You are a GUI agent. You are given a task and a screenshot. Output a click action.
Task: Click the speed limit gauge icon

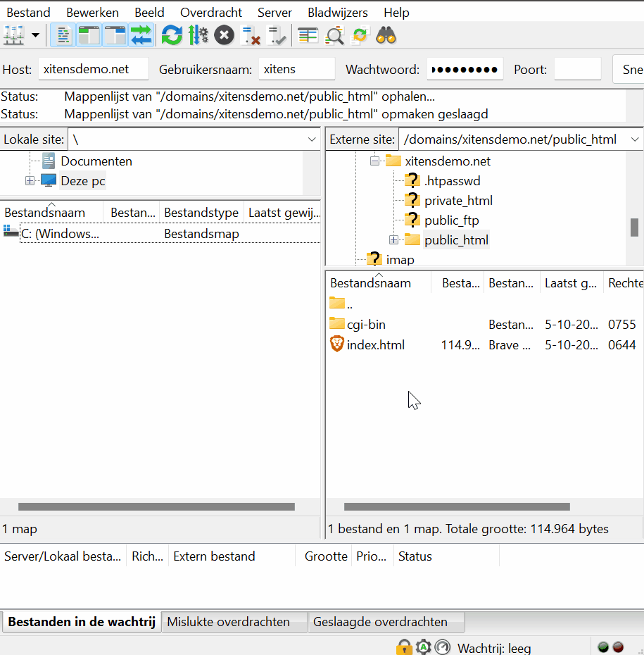click(443, 647)
